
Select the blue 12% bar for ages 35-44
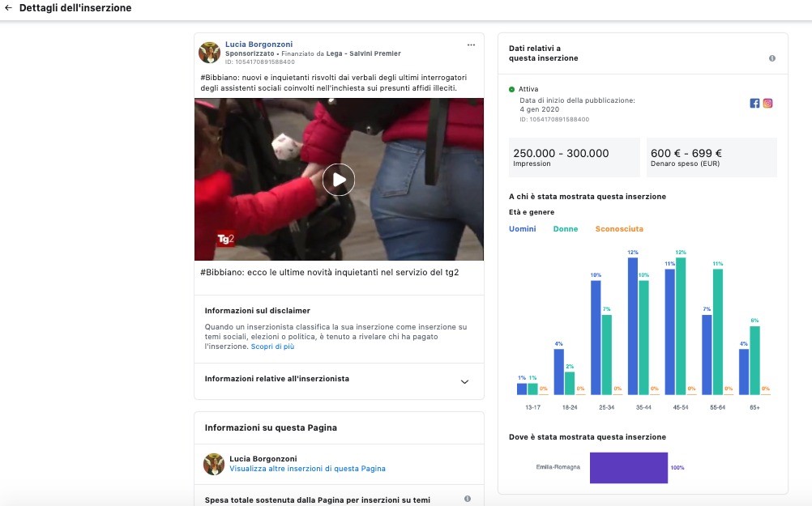[633, 325]
